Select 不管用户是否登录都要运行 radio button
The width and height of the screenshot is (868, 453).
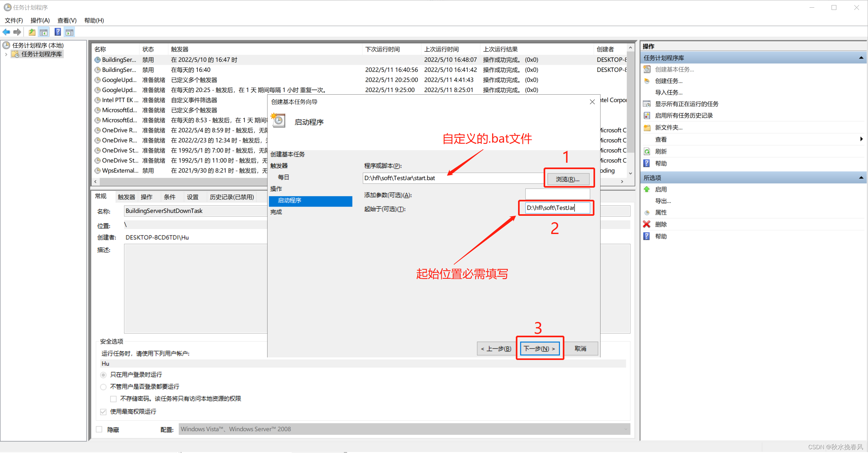tap(104, 387)
